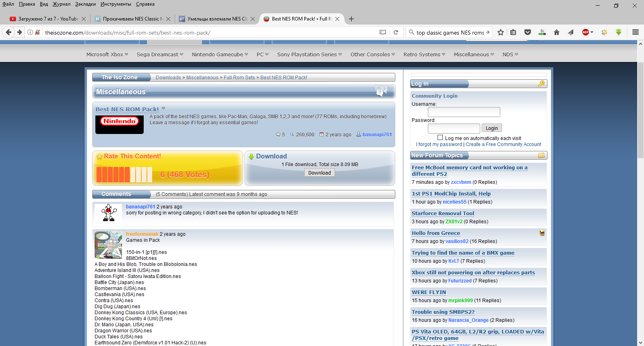Close the Best NES ROM Pack tab
Viewport: 644px width, 346px height.
coord(337,19)
